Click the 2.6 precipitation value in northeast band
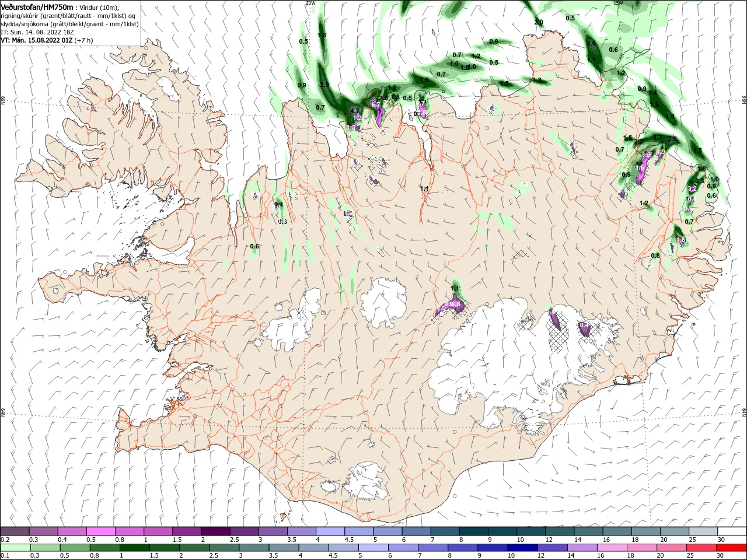 click(591, 44)
